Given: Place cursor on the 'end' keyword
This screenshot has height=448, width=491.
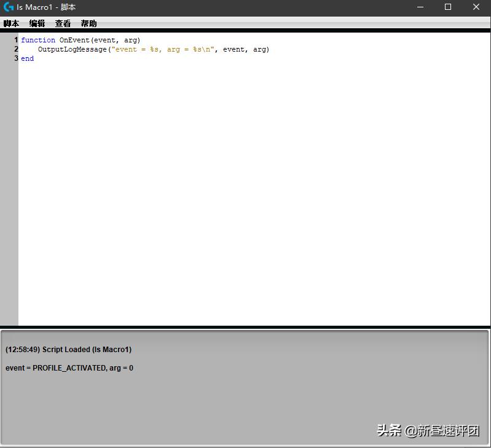Looking at the screenshot, I should [27, 58].
